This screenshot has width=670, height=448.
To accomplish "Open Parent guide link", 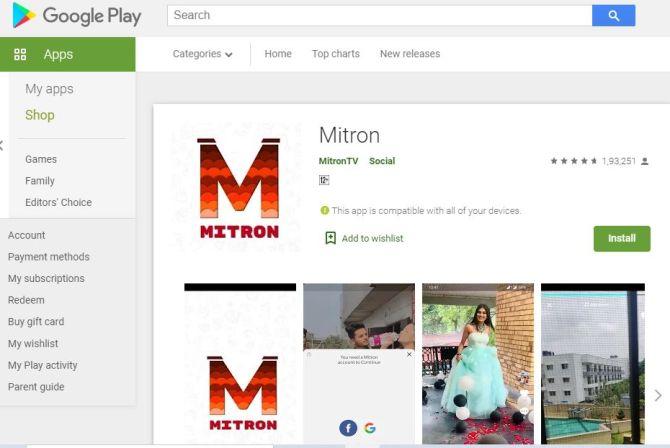I will [x=36, y=387].
